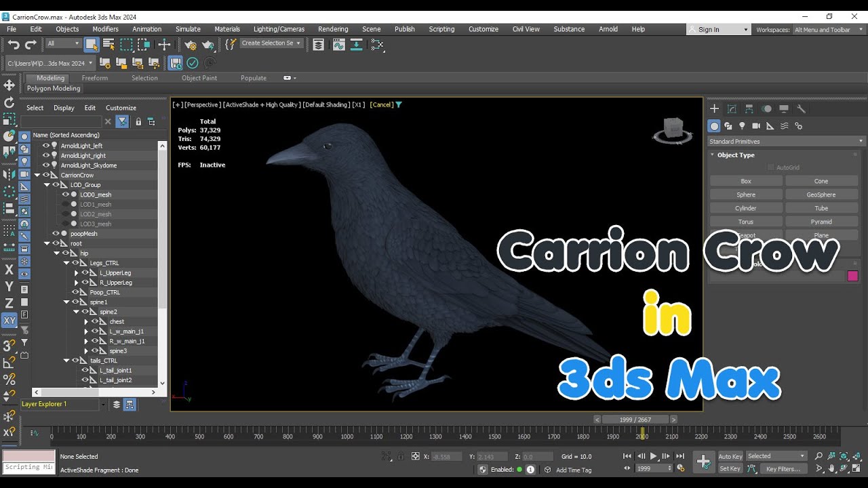Toggle the XY axis constraint button
The height and width of the screenshot is (488, 868).
coord(9,321)
